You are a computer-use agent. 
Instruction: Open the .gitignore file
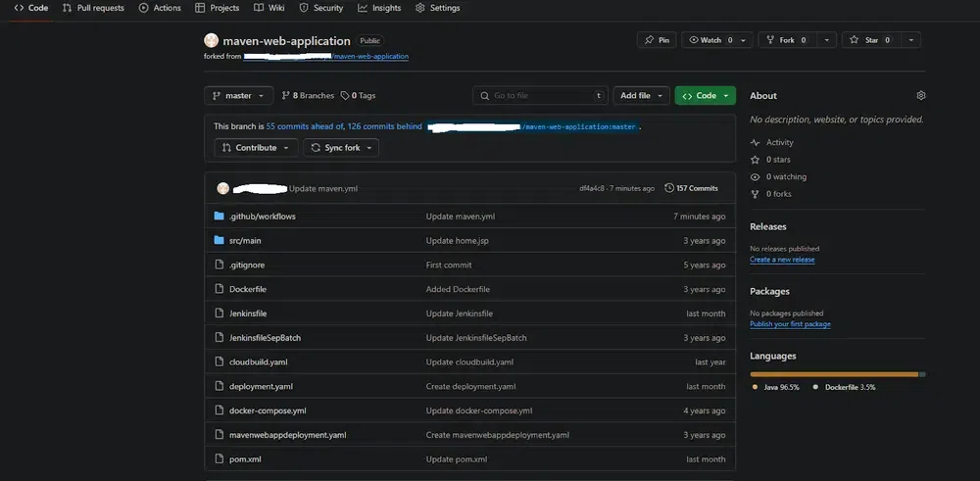tap(247, 265)
